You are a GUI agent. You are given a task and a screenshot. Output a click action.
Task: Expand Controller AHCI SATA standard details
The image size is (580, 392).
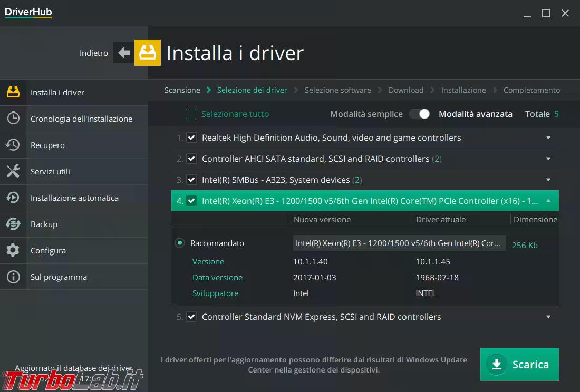(548, 159)
